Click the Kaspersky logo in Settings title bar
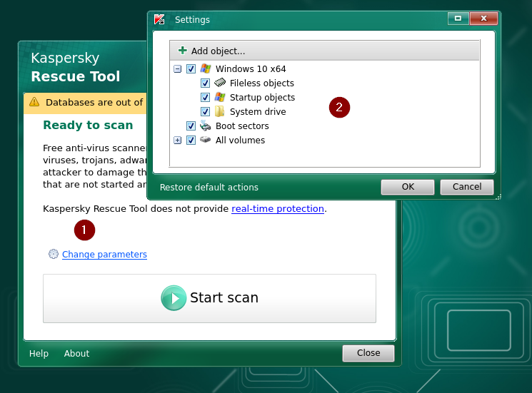The width and height of the screenshot is (532, 393). (159, 19)
